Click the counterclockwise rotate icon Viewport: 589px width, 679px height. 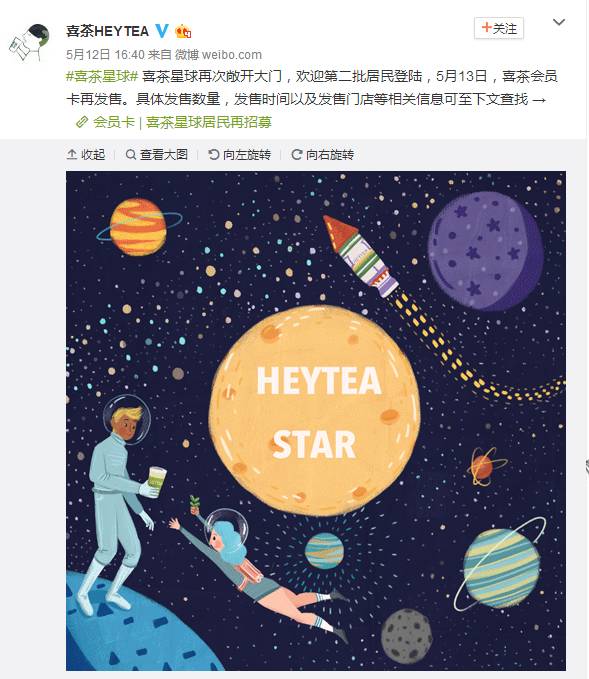(214, 155)
